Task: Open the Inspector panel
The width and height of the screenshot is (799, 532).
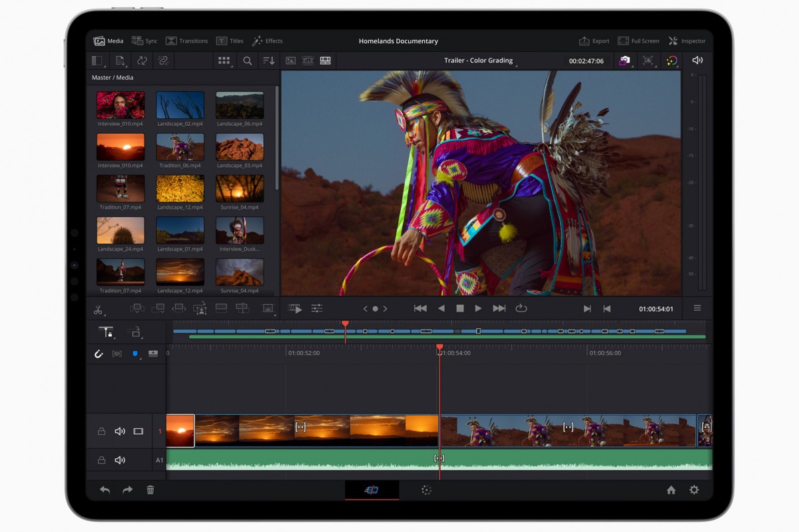Action: click(x=688, y=41)
